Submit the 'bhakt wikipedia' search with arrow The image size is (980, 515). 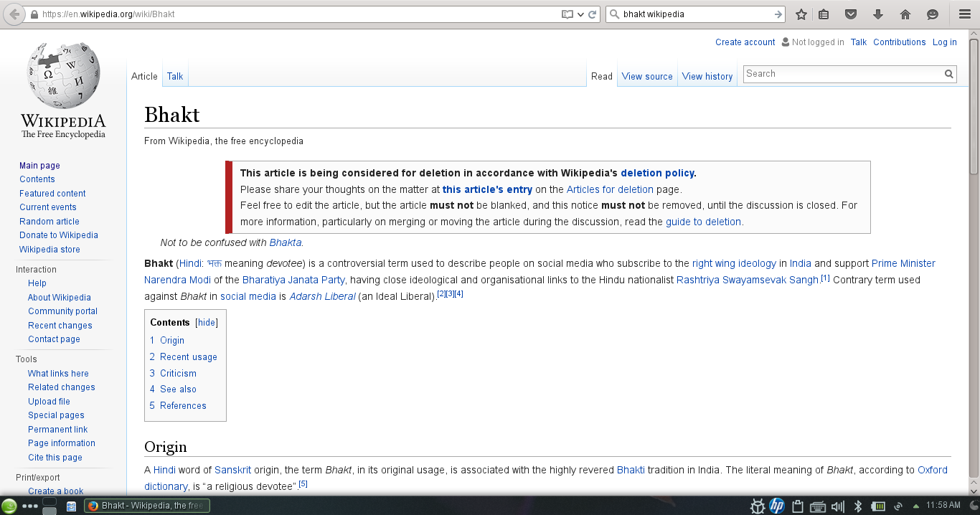pos(778,14)
